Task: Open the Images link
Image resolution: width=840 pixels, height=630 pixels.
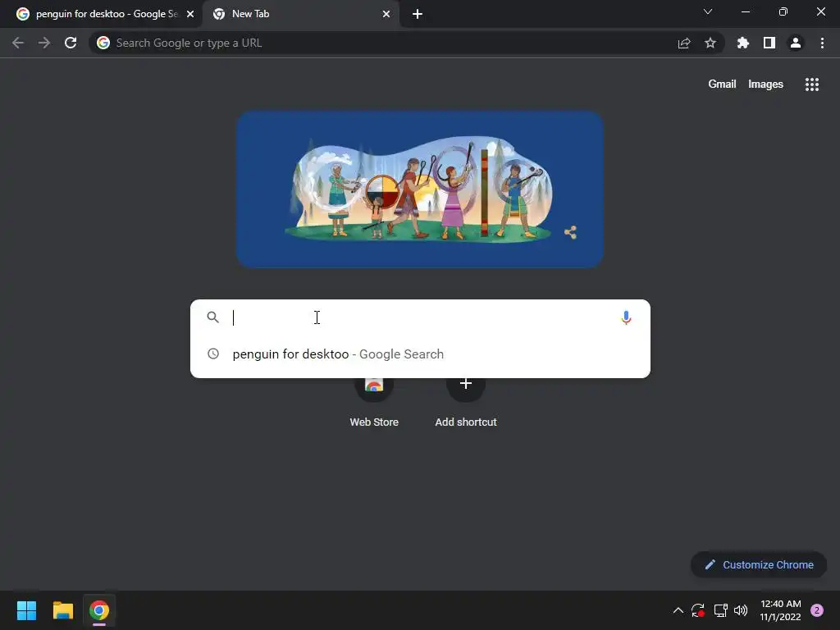Action: tap(765, 84)
